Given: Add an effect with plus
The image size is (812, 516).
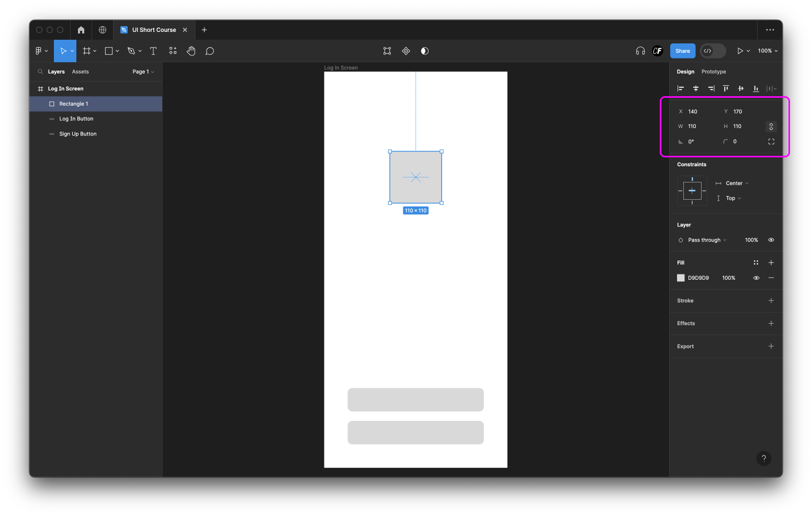Looking at the screenshot, I should click(x=771, y=324).
